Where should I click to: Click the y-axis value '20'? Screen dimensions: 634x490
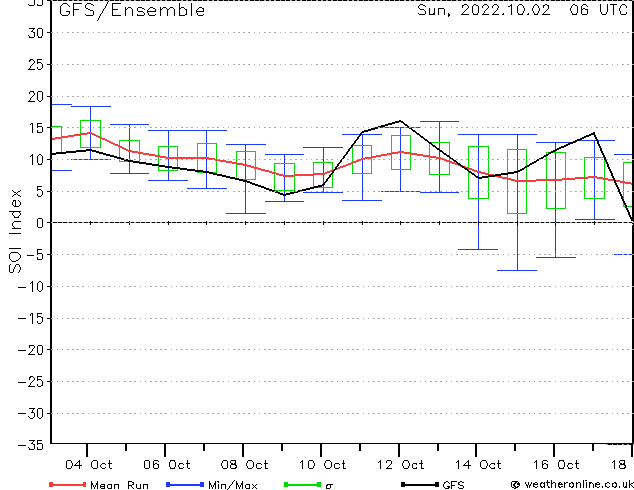click(35, 97)
